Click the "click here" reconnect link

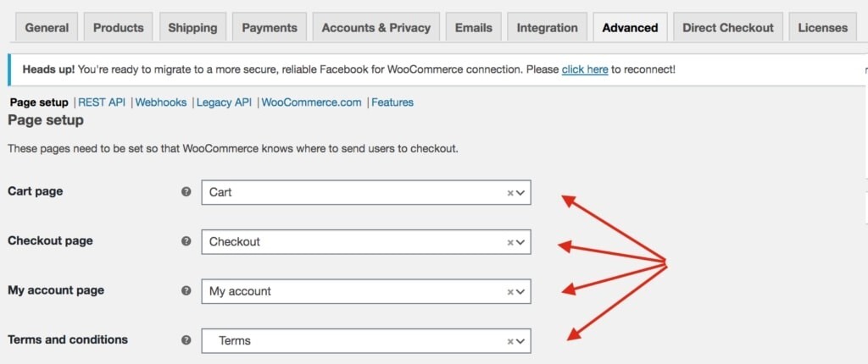[x=585, y=69]
